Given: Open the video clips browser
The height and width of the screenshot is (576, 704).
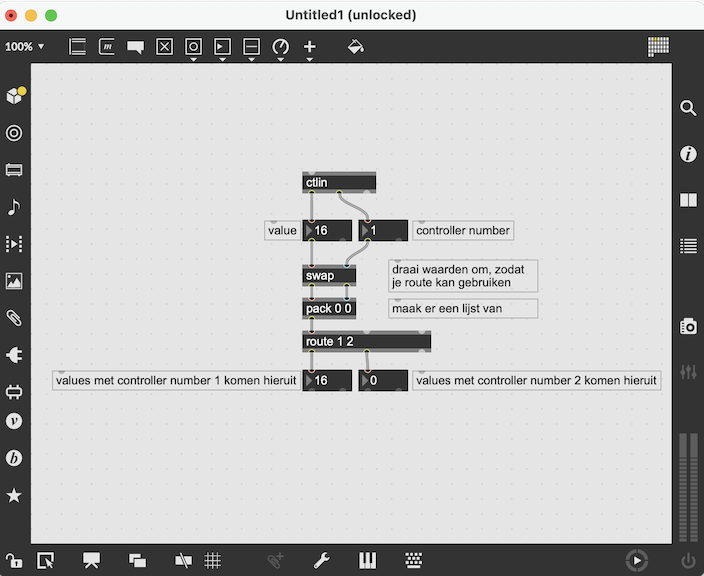Looking at the screenshot, I should pyautogui.click(x=14, y=244).
